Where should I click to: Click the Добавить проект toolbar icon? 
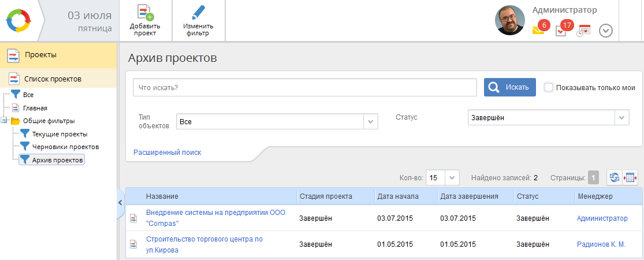tap(145, 14)
